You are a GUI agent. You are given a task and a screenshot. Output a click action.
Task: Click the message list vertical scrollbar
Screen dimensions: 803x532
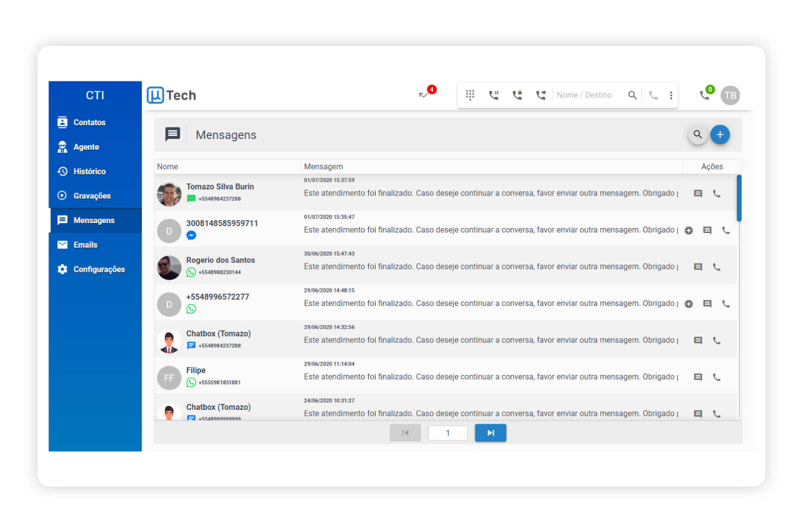pyautogui.click(x=739, y=198)
